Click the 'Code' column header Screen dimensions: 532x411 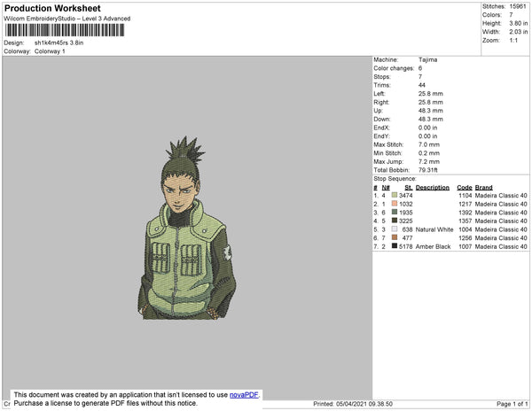point(465,188)
